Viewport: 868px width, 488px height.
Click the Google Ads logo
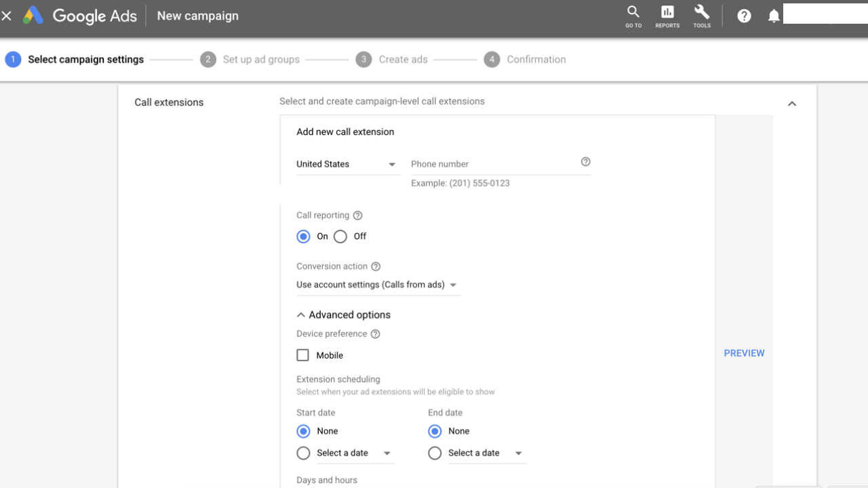80,16
